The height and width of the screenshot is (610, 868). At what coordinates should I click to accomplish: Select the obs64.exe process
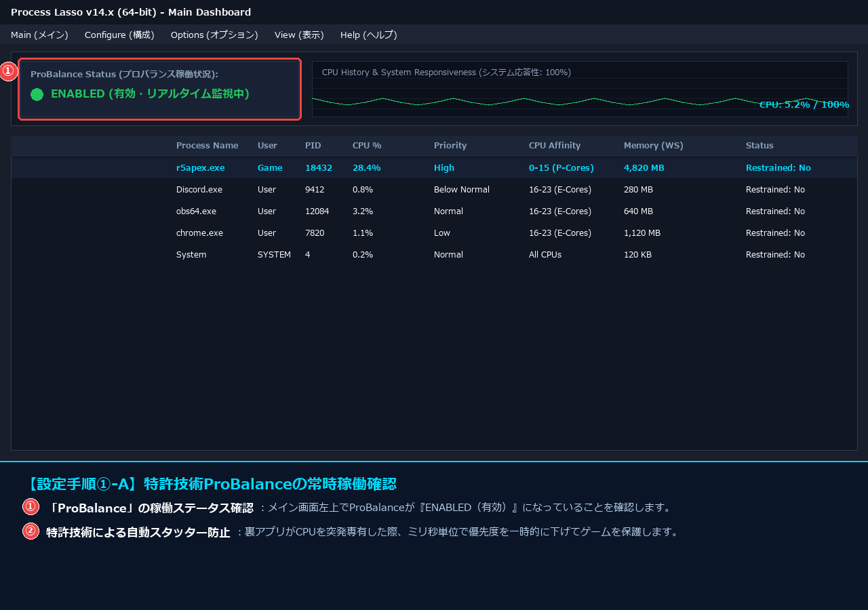click(x=196, y=211)
